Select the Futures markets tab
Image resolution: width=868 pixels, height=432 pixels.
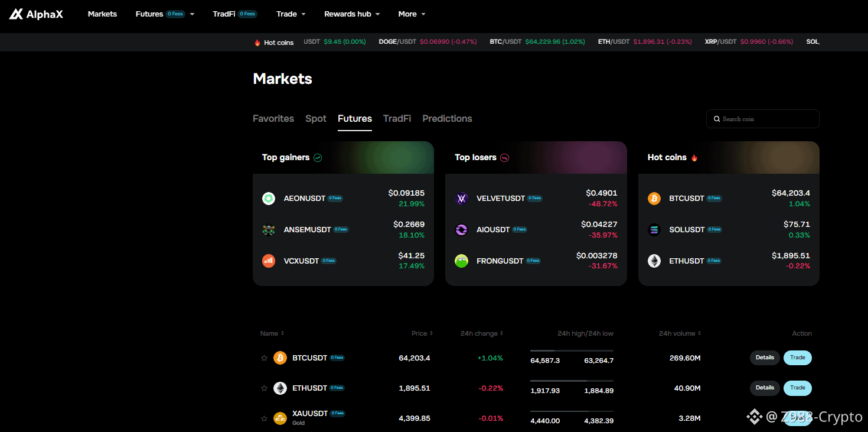point(355,119)
